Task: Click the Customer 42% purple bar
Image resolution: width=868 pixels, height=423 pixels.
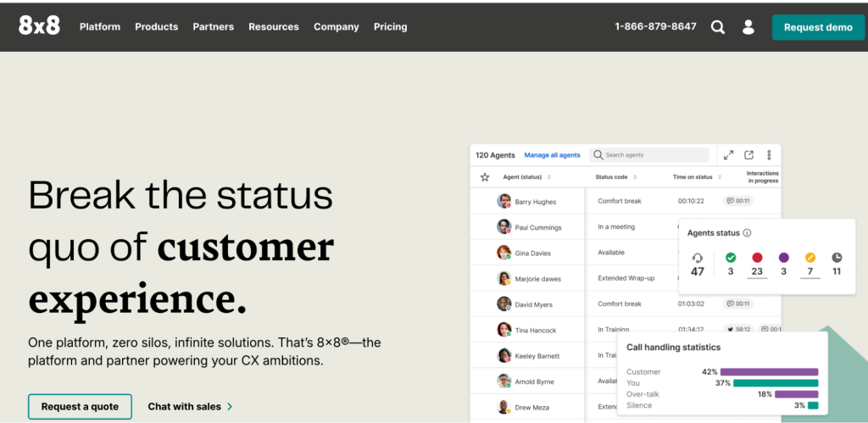Action: pyautogui.click(x=769, y=372)
